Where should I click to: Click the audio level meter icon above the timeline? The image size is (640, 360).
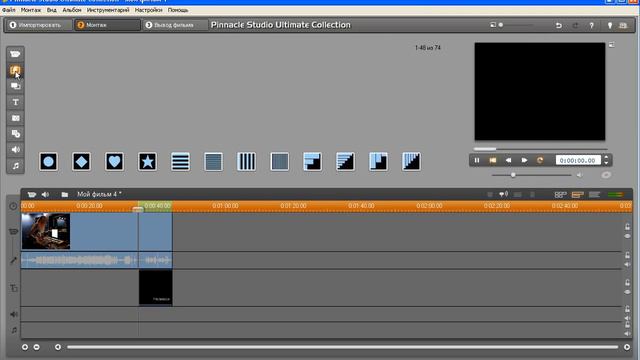click(616, 195)
